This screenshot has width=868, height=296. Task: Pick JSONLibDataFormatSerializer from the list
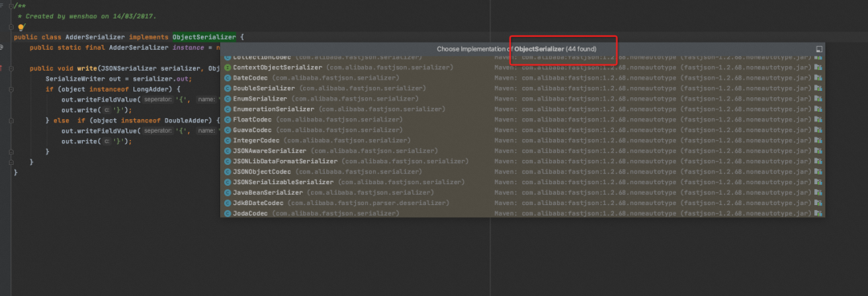pyautogui.click(x=522, y=162)
